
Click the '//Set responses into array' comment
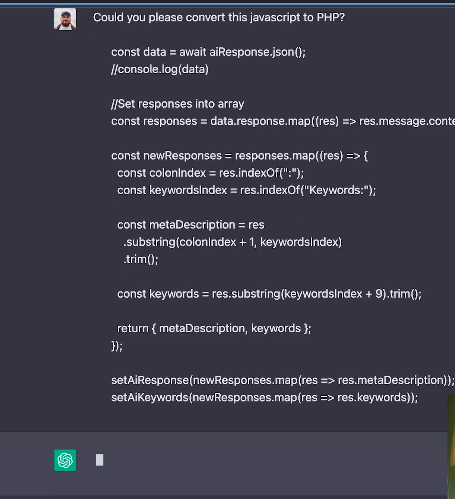178,104
